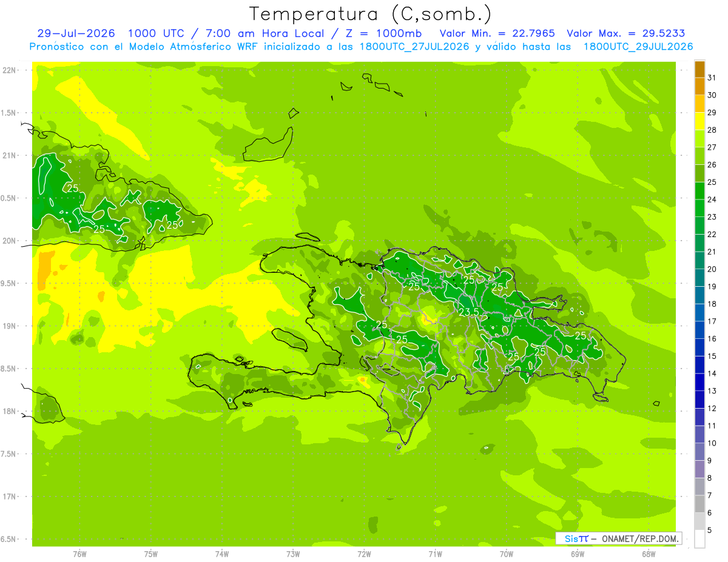Click the legend value "10"
This screenshot has width=728, height=562.
(x=712, y=443)
